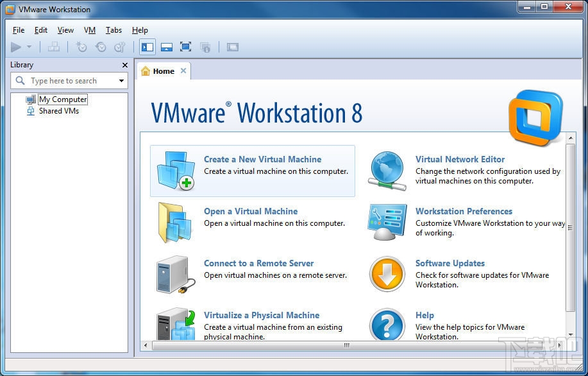Power on the virtual machine using Play icon

click(x=16, y=47)
